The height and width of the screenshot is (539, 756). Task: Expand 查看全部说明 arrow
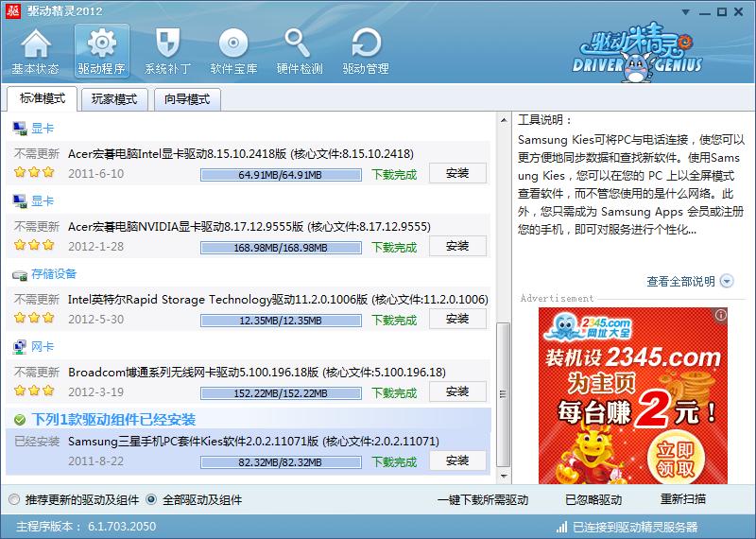726,281
